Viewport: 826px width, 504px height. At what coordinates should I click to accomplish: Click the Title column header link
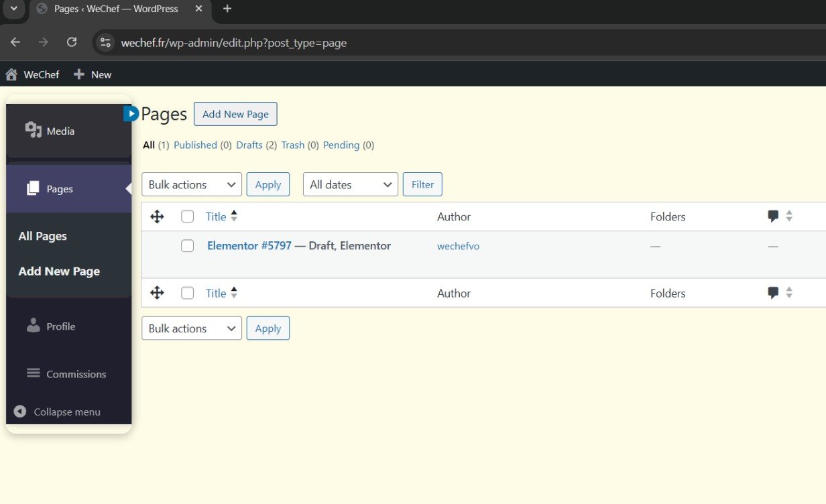[216, 216]
